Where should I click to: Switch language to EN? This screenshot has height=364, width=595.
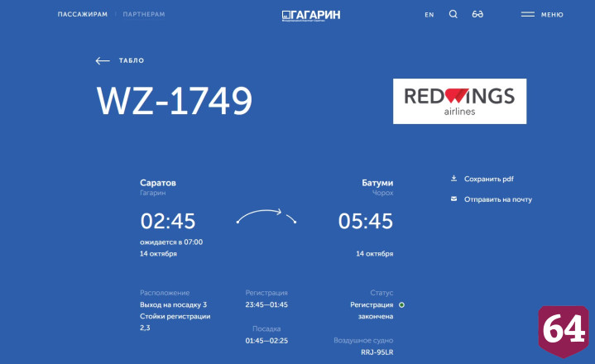(x=429, y=15)
